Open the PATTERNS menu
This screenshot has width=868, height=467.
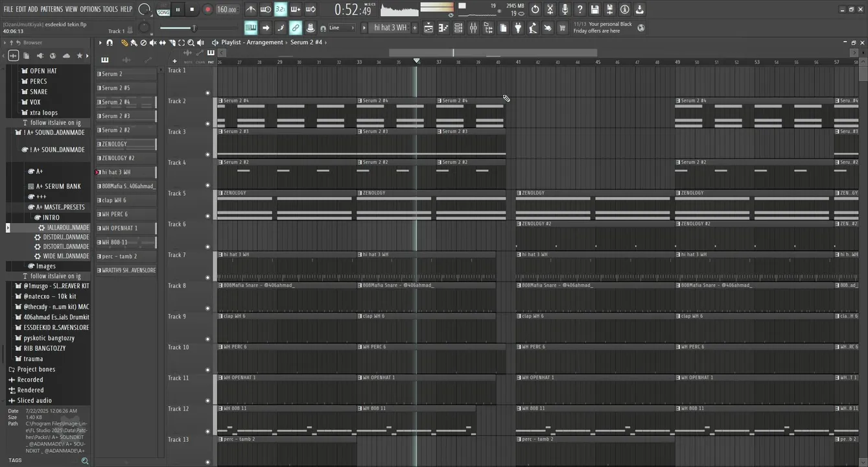coord(52,9)
